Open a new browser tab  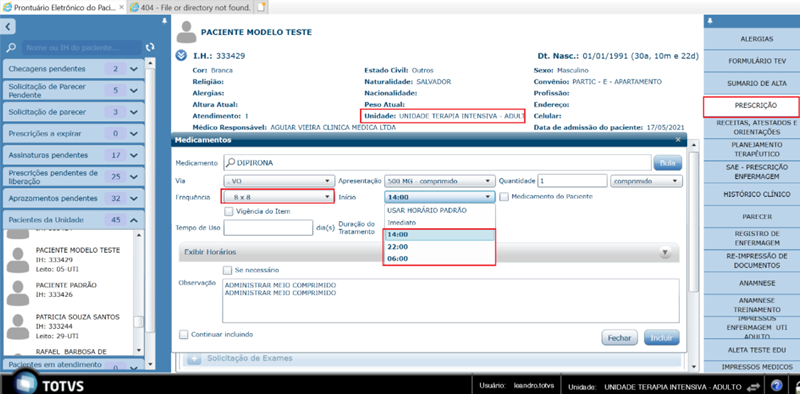click(x=261, y=7)
